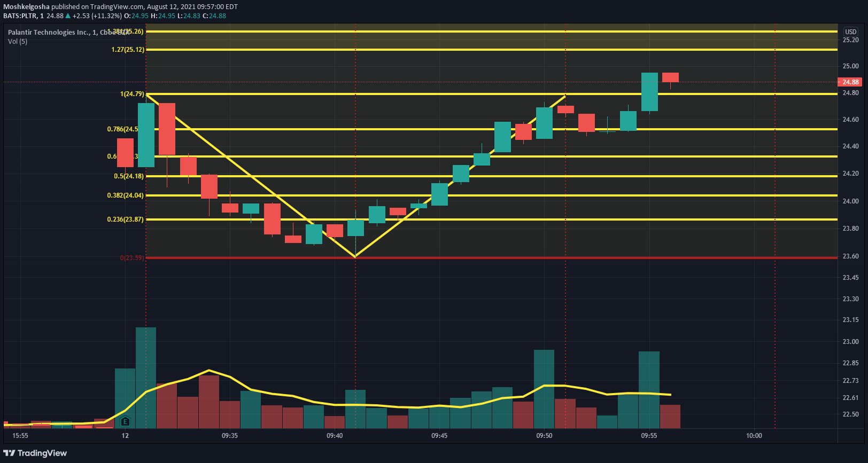The height and width of the screenshot is (463, 868).
Task: Click the red 0(23.59) Fibonacci label
Action: click(132, 258)
